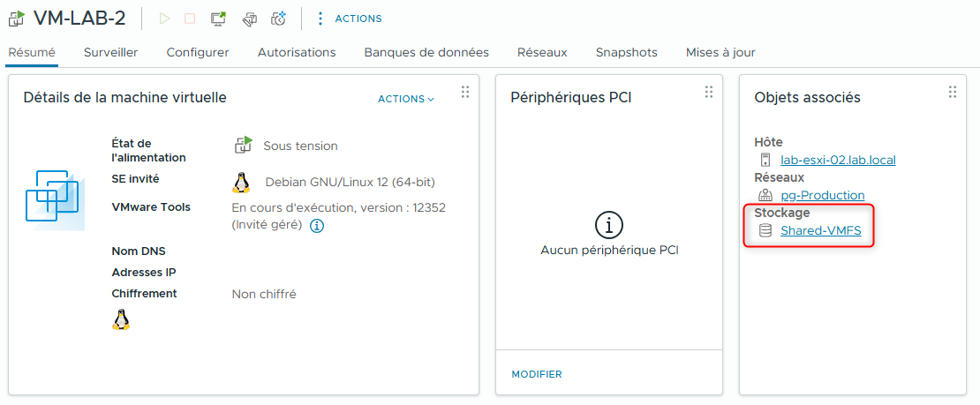This screenshot has height=405, width=980.
Task: Click the SE invité label
Action: [136, 179]
